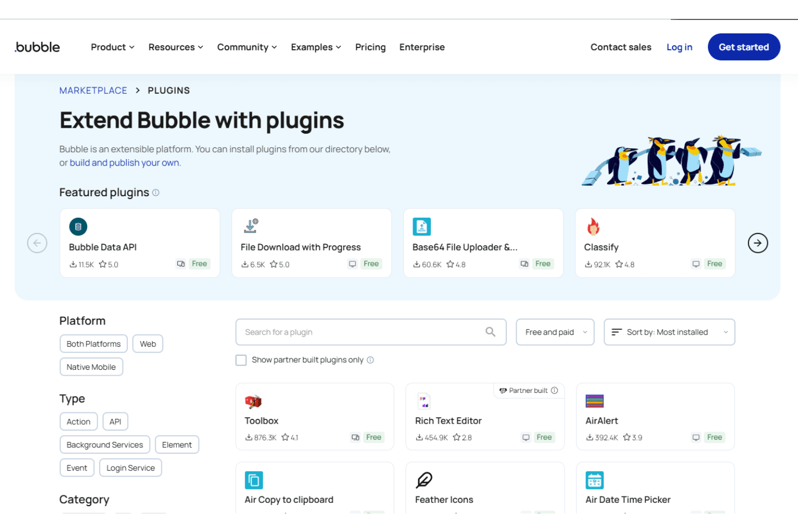Image resolution: width=798 pixels, height=532 pixels.
Task: Click the Featured plugins info icon
Action: (x=156, y=192)
